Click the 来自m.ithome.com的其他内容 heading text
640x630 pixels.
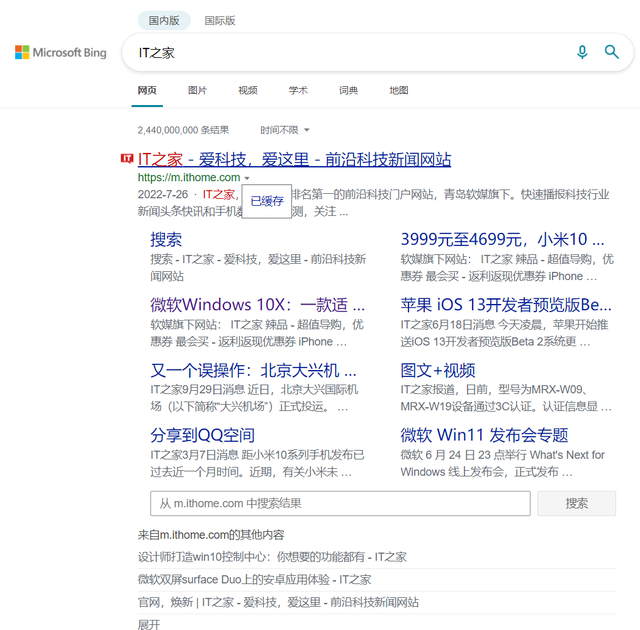(x=211, y=535)
